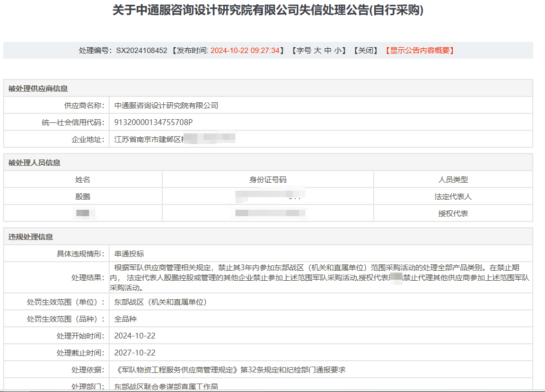
Task: Click the 处理截止时间 field label
Action: click(x=80, y=353)
